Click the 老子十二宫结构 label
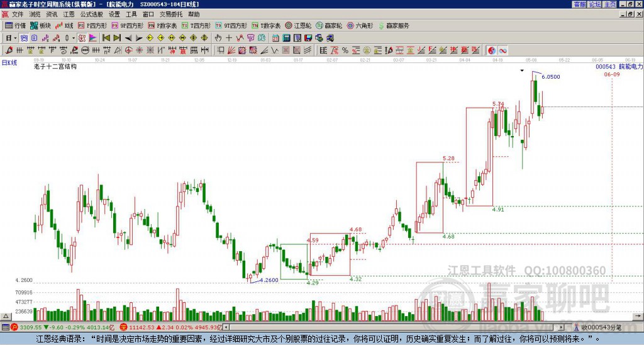 (x=55, y=67)
